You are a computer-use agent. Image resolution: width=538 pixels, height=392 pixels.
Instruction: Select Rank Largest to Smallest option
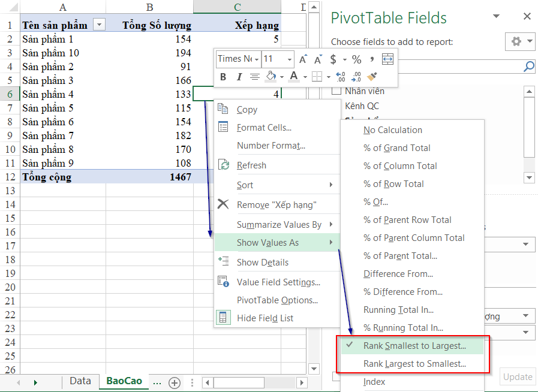(x=414, y=364)
